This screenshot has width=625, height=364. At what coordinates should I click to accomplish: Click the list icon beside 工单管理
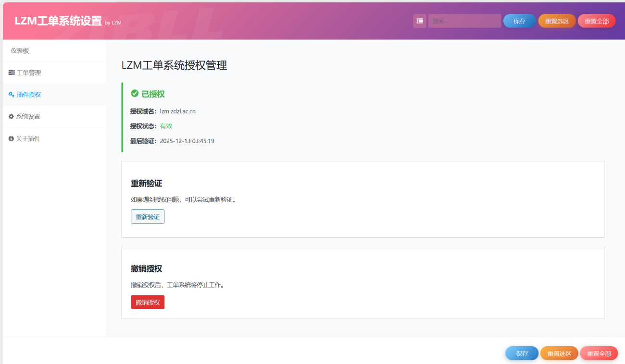tap(11, 72)
